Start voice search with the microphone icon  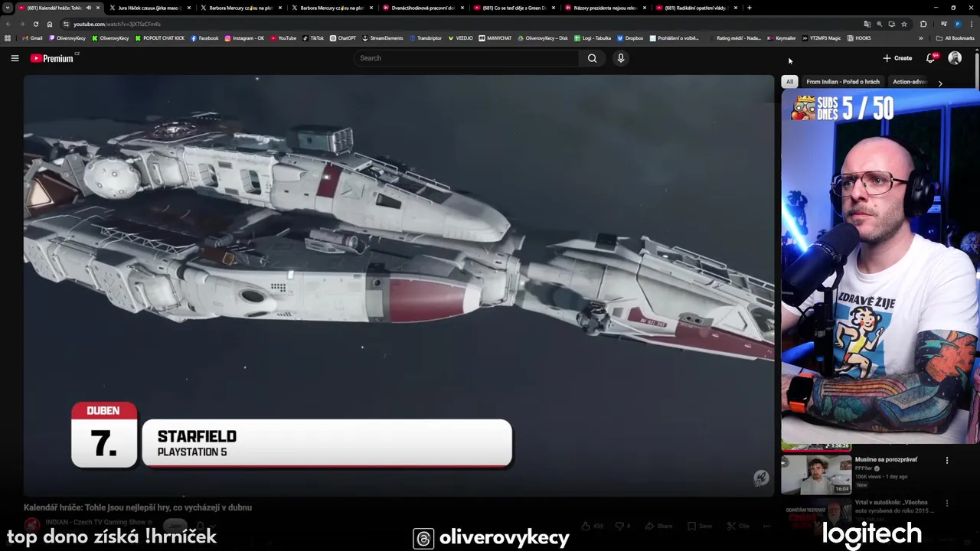[x=621, y=58]
